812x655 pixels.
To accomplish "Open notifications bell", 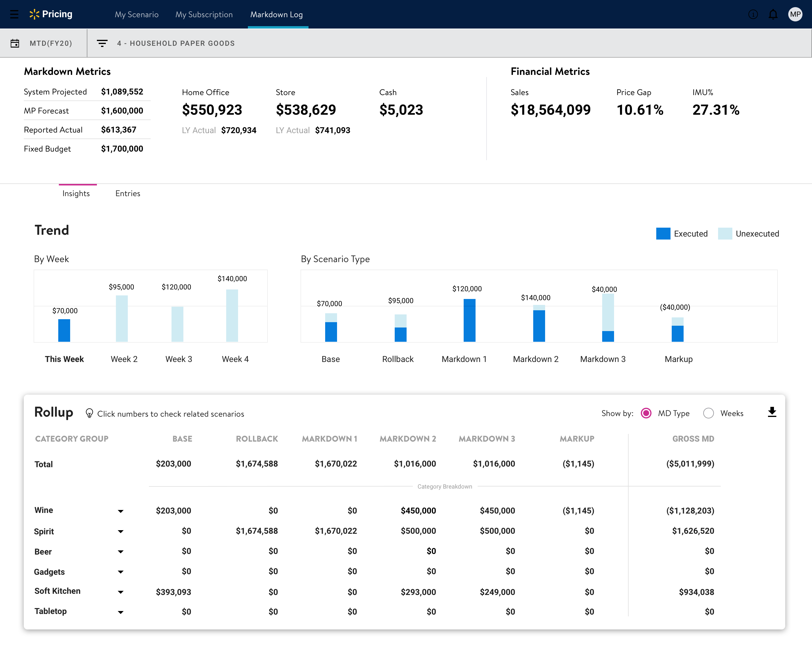I will coord(773,14).
